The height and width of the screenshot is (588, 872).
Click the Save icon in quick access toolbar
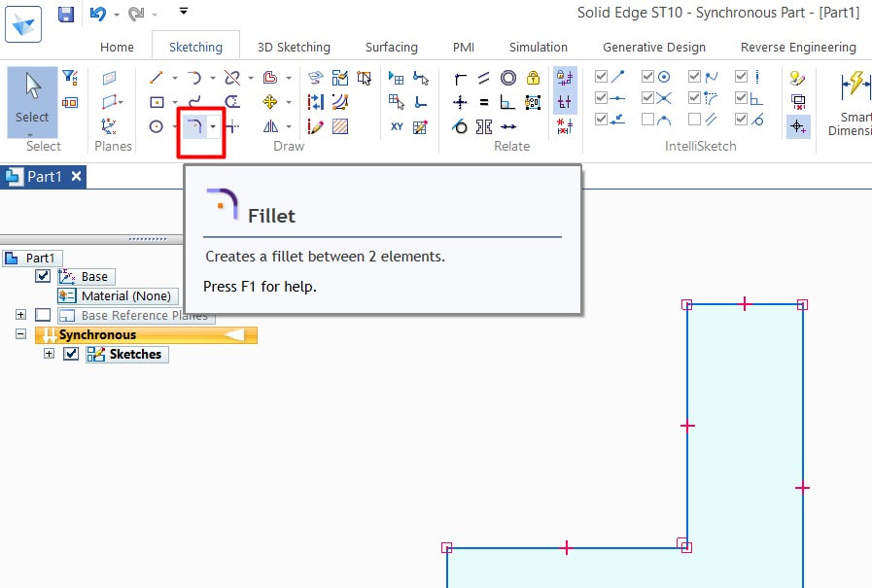[65, 15]
